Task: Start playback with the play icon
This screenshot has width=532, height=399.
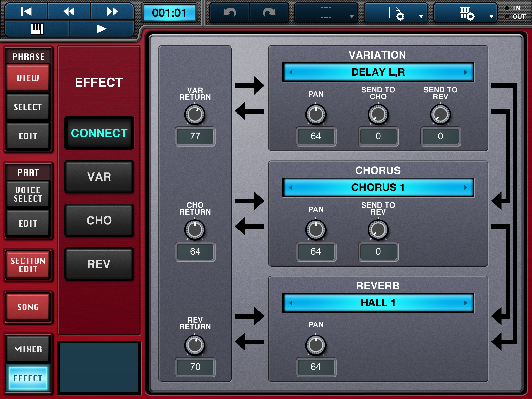Action: [102, 29]
